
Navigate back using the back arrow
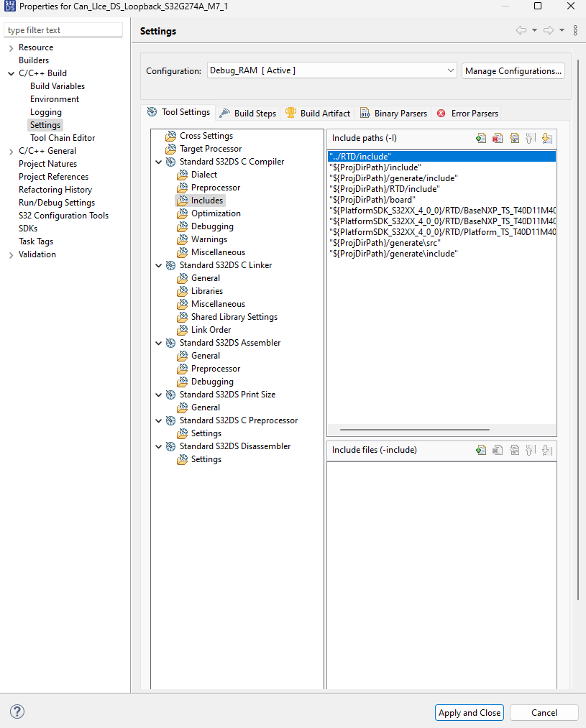522,30
